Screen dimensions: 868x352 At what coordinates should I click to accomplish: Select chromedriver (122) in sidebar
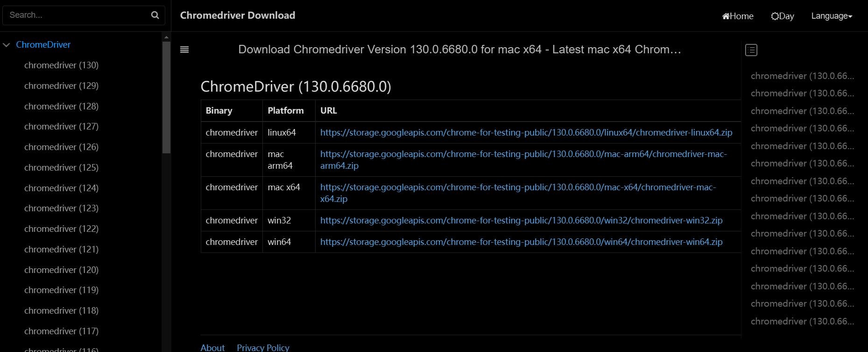(61, 229)
